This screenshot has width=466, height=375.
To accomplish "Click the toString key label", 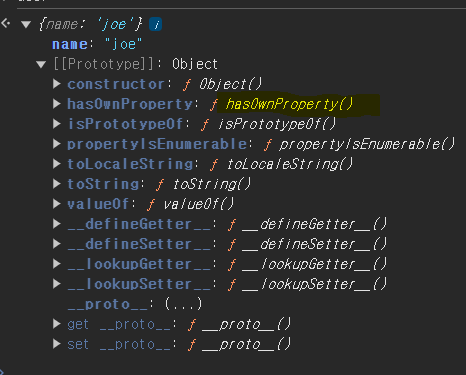I will [103, 184].
